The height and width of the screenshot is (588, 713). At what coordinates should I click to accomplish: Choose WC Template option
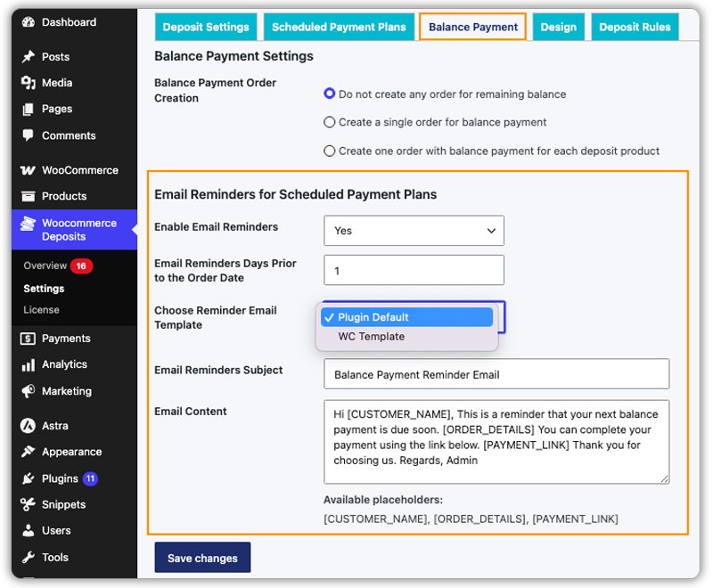click(406, 337)
